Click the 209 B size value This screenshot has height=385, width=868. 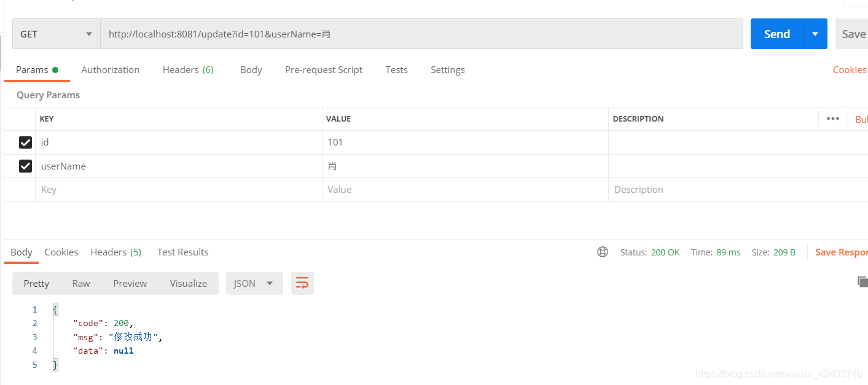[784, 252]
